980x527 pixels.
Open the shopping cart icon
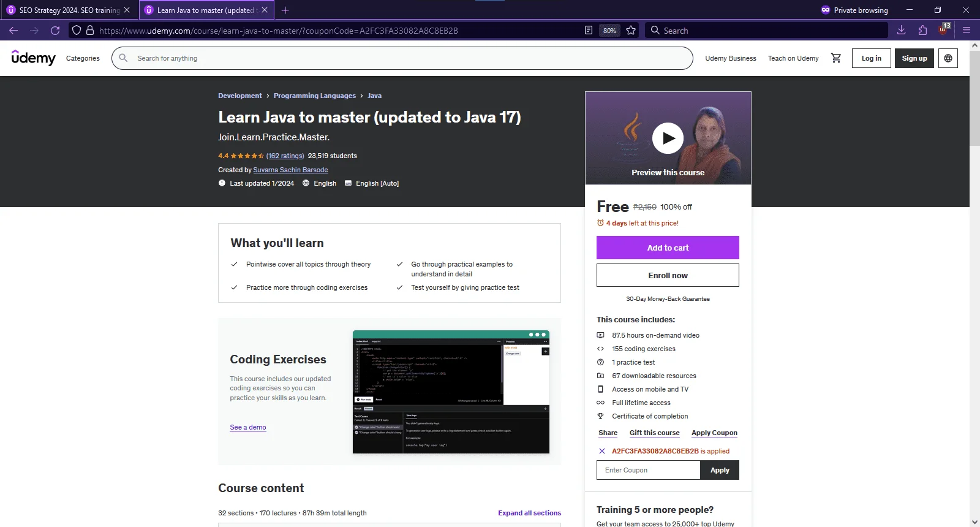pyautogui.click(x=836, y=58)
